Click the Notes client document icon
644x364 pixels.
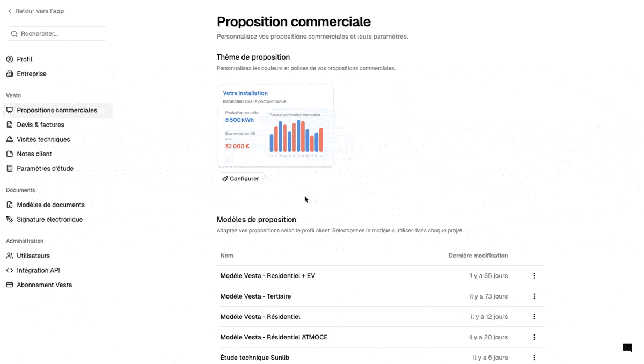point(9,154)
